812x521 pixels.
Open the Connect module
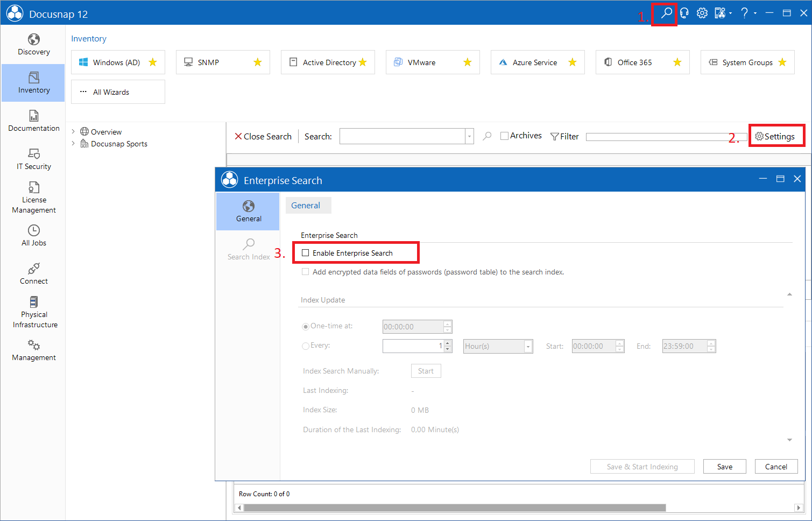[33, 274]
